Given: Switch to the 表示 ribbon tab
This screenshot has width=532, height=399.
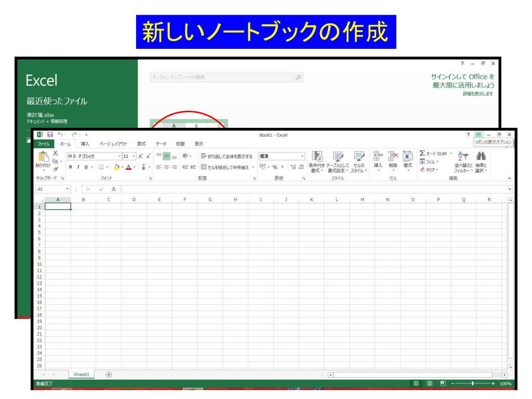Looking at the screenshot, I should pos(199,144).
